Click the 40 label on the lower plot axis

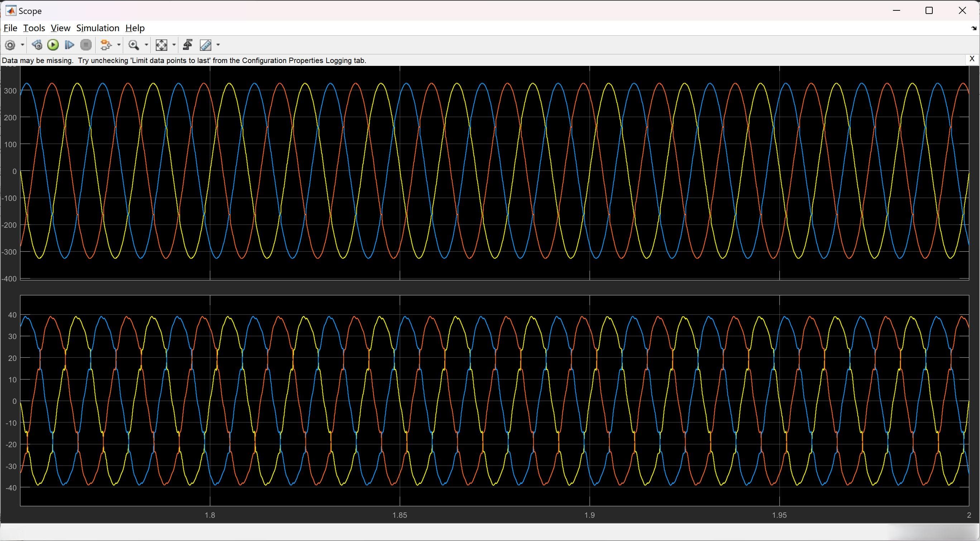[x=13, y=315]
